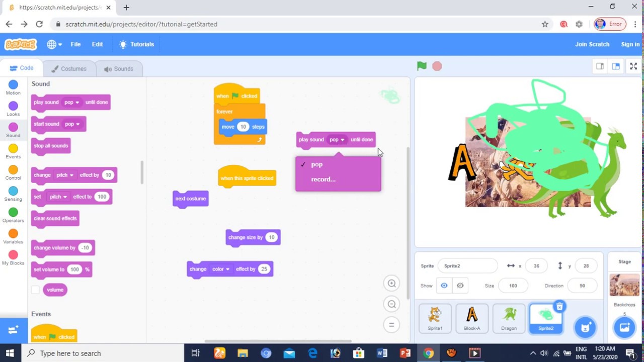Click the next costume block
The height and width of the screenshot is (362, 644).
tap(190, 199)
